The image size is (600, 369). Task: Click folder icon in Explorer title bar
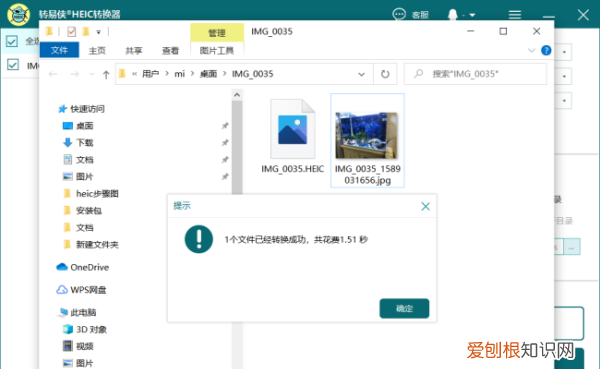click(49, 31)
